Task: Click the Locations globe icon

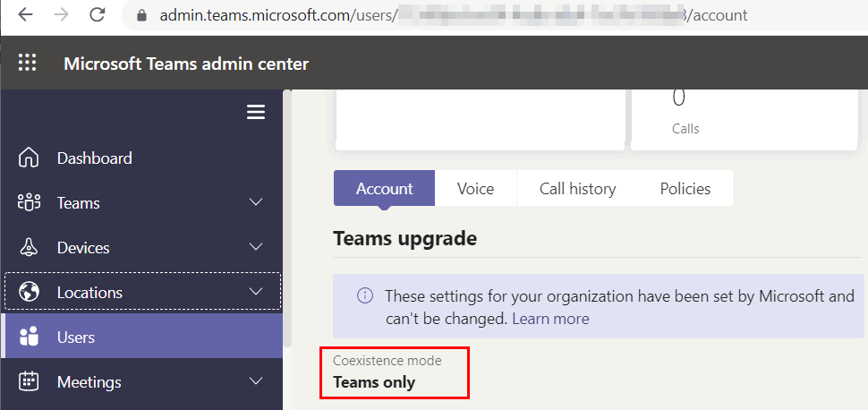Action: click(29, 292)
